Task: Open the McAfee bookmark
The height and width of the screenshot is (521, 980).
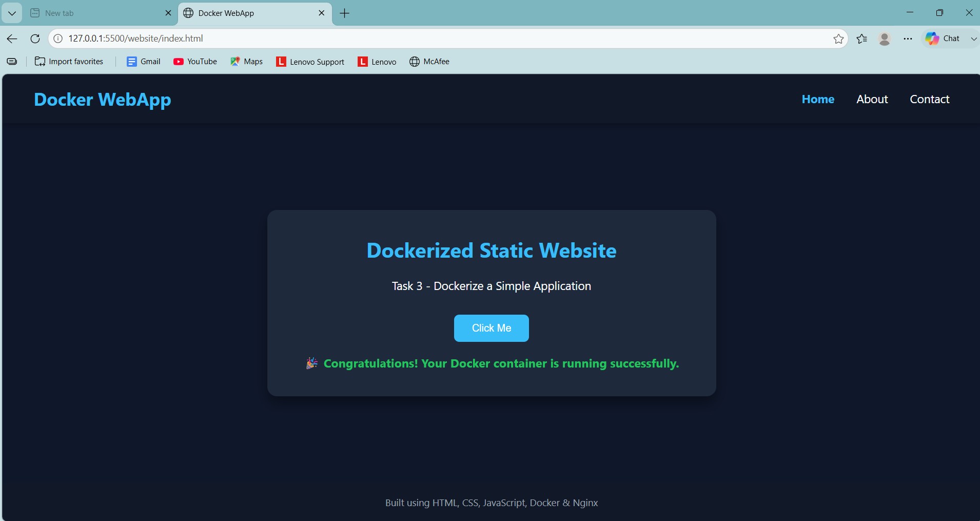Action: point(429,62)
